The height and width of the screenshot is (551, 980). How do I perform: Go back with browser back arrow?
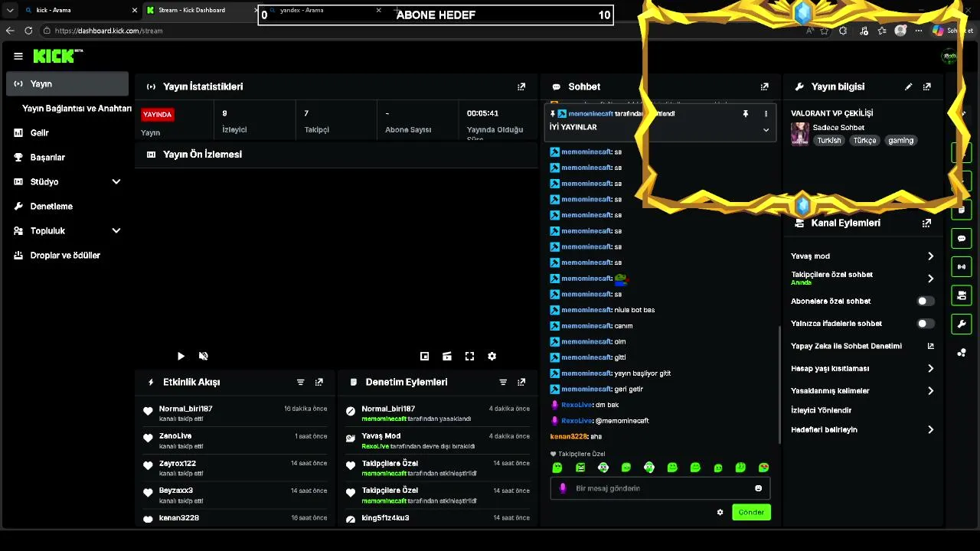[x=10, y=31]
